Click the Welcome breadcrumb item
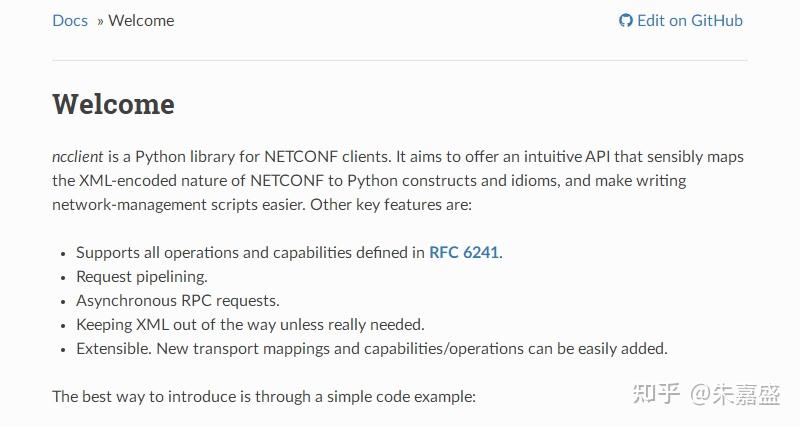 tap(141, 20)
